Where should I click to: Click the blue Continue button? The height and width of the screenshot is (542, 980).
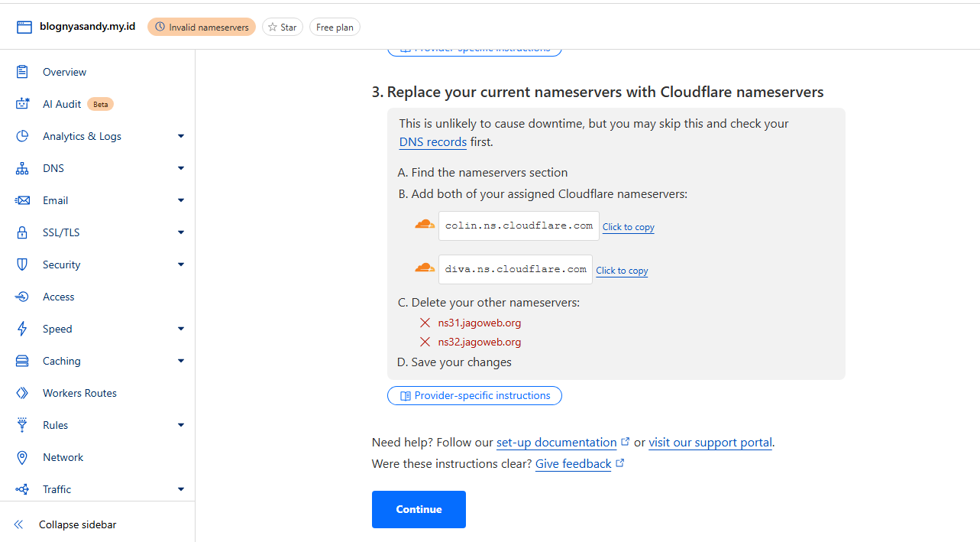click(419, 509)
